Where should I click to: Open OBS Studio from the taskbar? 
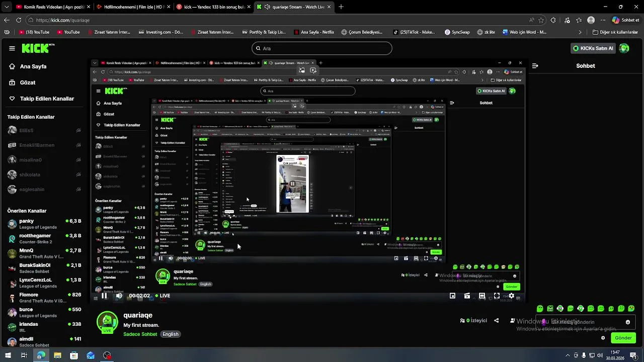click(x=107, y=355)
